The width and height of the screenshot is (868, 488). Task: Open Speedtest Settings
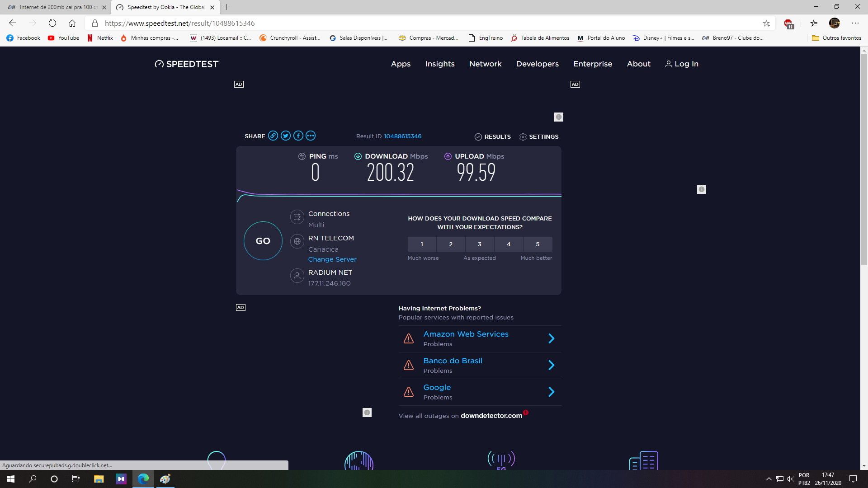pyautogui.click(x=539, y=137)
